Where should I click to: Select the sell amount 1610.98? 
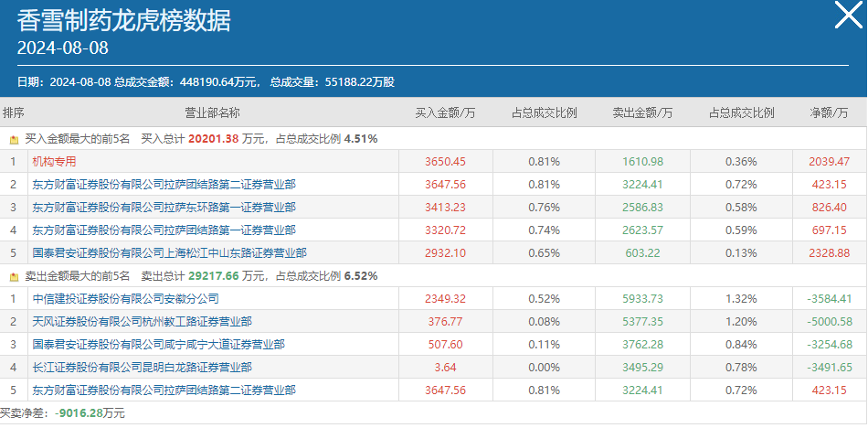point(642,161)
